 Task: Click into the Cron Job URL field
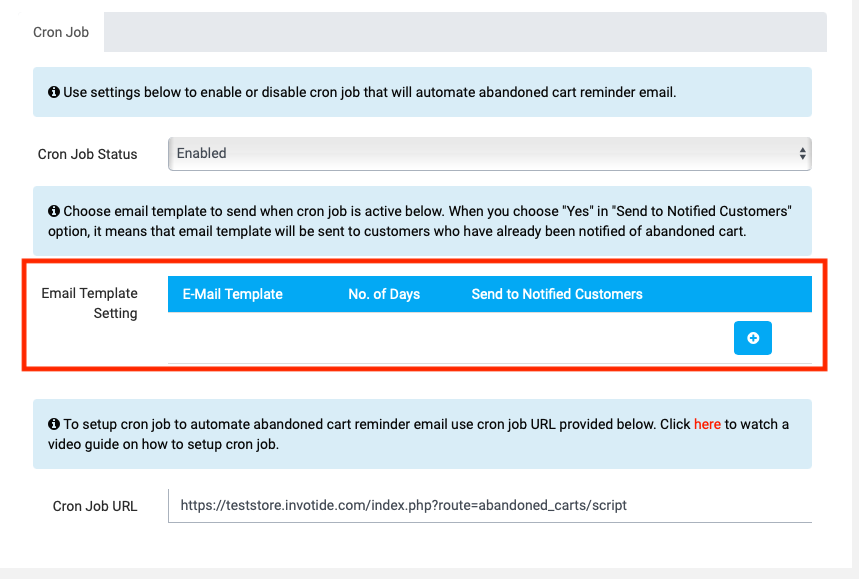click(489, 505)
